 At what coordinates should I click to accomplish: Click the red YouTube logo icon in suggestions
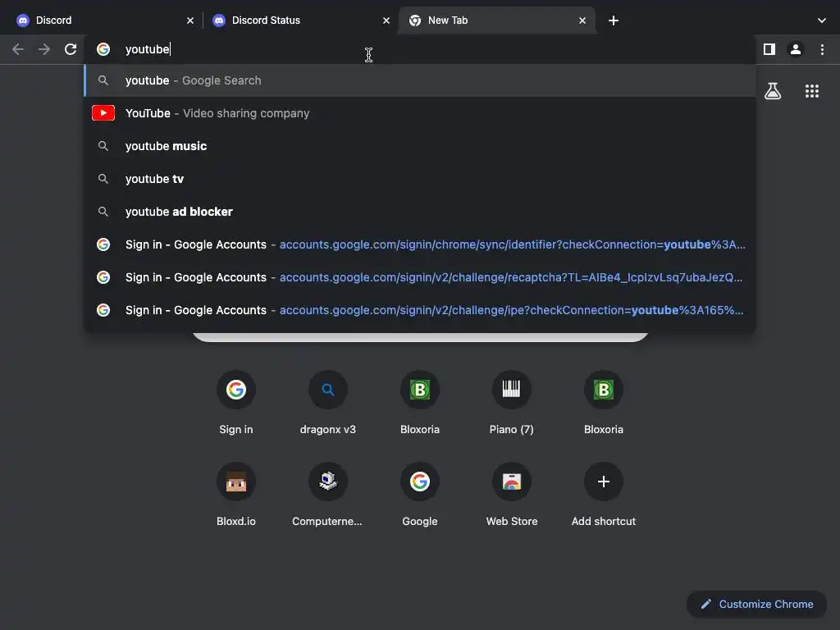pyautogui.click(x=103, y=113)
